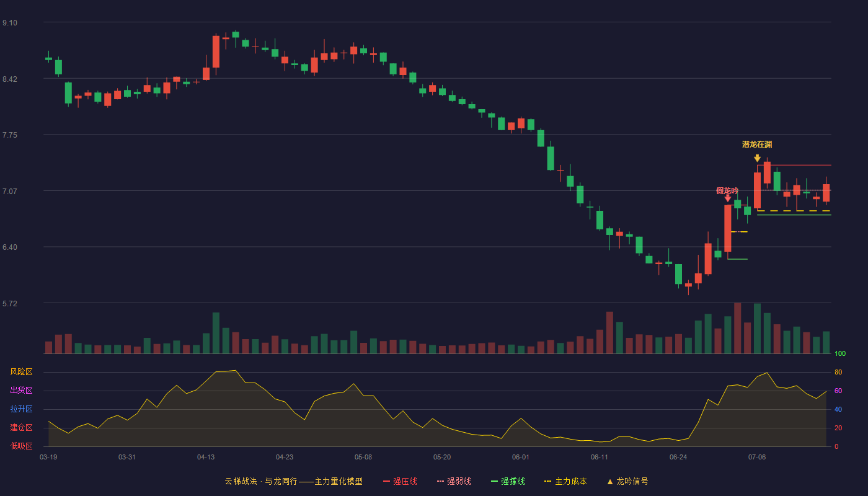Select the 假龙吟 signal label
868x496 pixels.
point(727,190)
